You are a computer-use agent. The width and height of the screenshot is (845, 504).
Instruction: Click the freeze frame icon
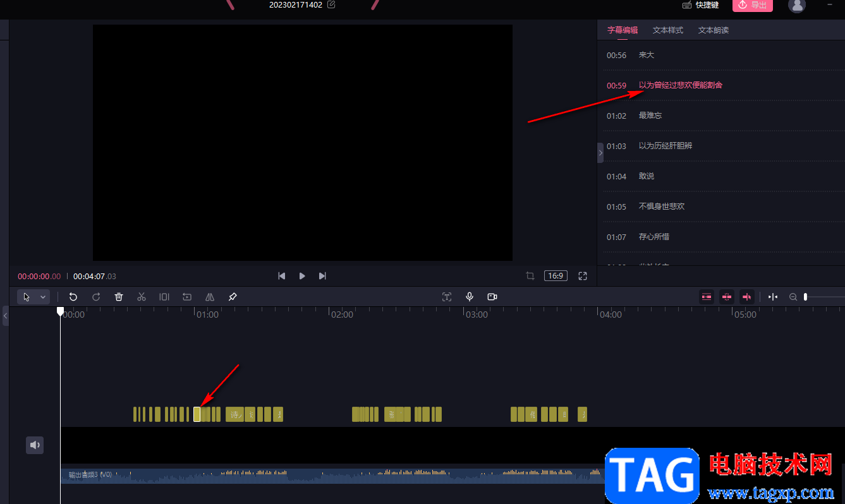tap(187, 297)
